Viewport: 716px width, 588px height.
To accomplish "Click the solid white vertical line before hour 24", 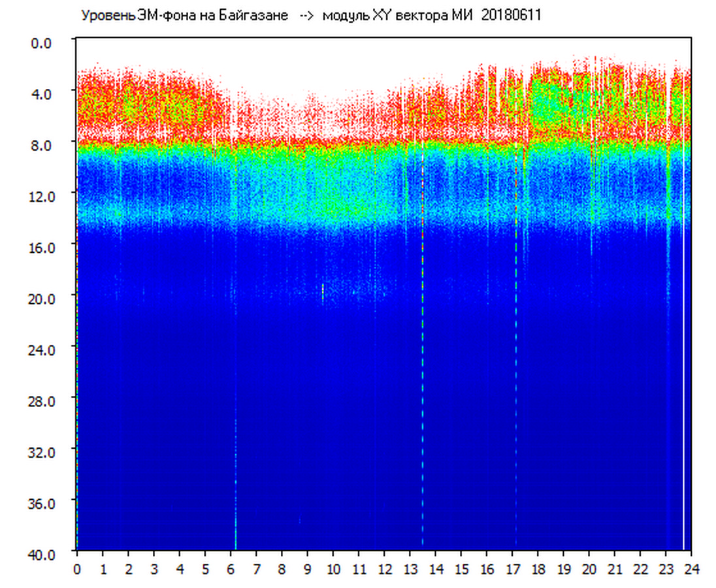I will pyautogui.click(x=684, y=359).
